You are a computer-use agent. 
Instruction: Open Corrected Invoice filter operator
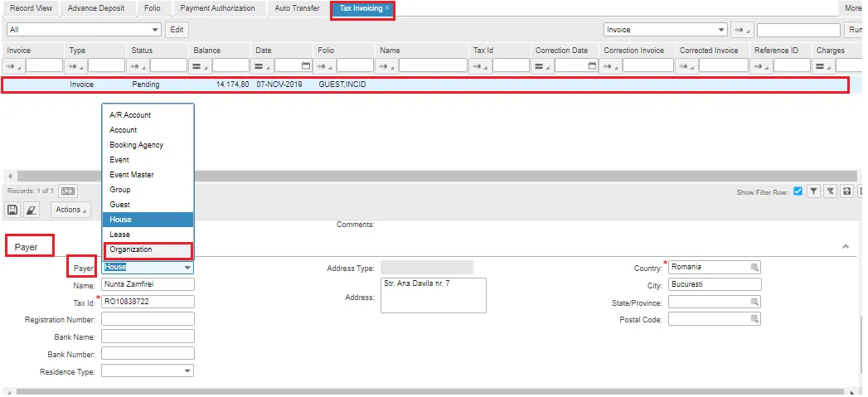(x=688, y=65)
